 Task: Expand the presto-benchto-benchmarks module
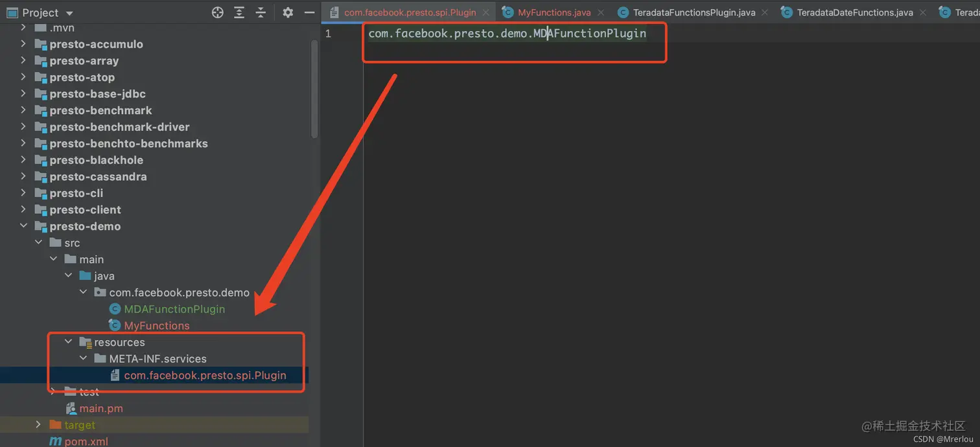pos(23,143)
